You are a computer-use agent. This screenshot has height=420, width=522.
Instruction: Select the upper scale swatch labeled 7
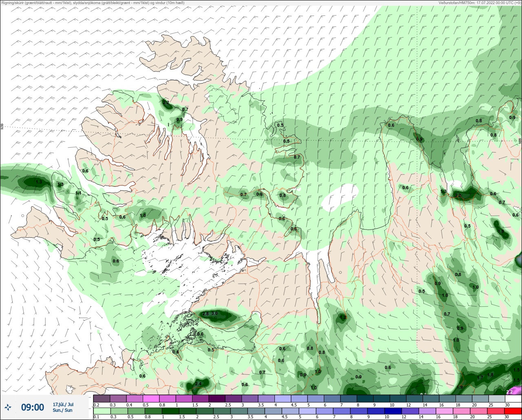click(x=348, y=398)
